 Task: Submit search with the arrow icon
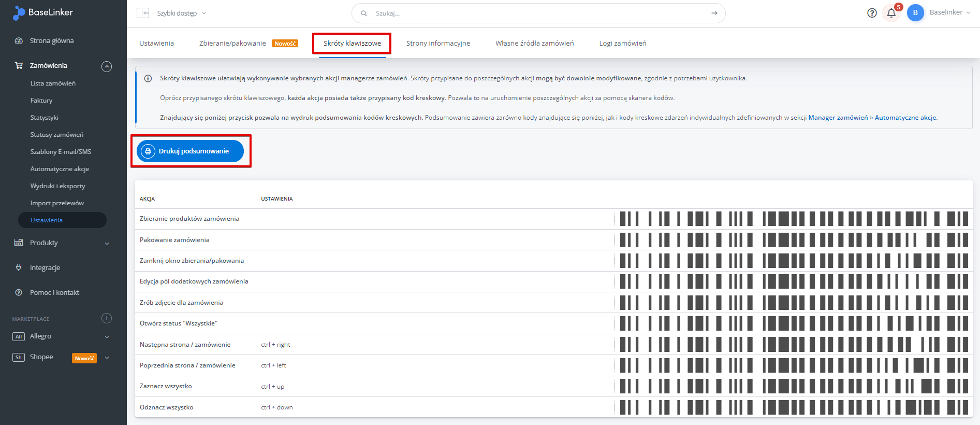click(714, 13)
